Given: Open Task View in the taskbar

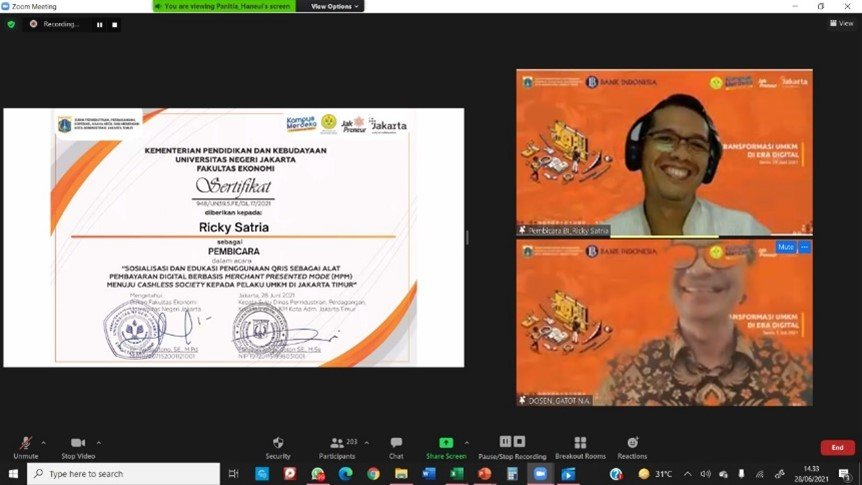Looking at the screenshot, I should (x=233, y=473).
